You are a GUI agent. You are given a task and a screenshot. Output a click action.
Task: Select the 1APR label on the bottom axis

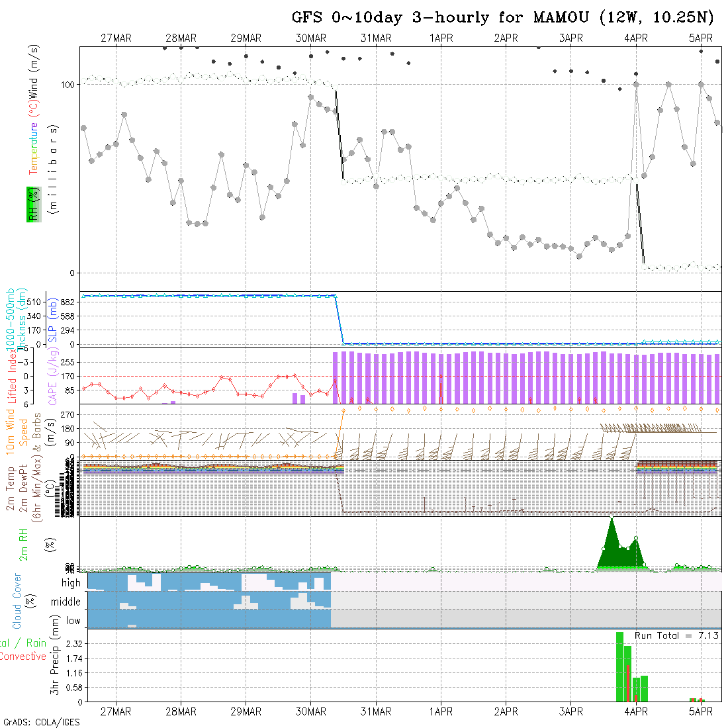(x=441, y=711)
